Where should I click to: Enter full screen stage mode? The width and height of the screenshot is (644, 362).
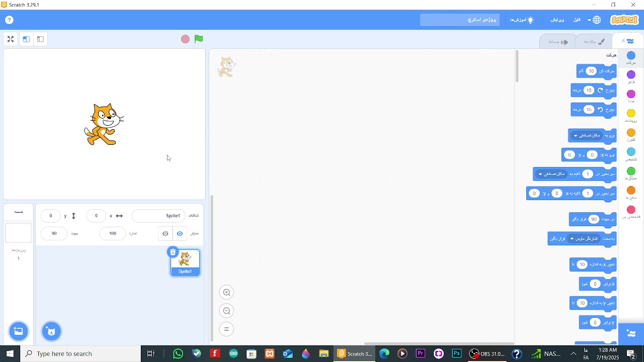[11, 39]
